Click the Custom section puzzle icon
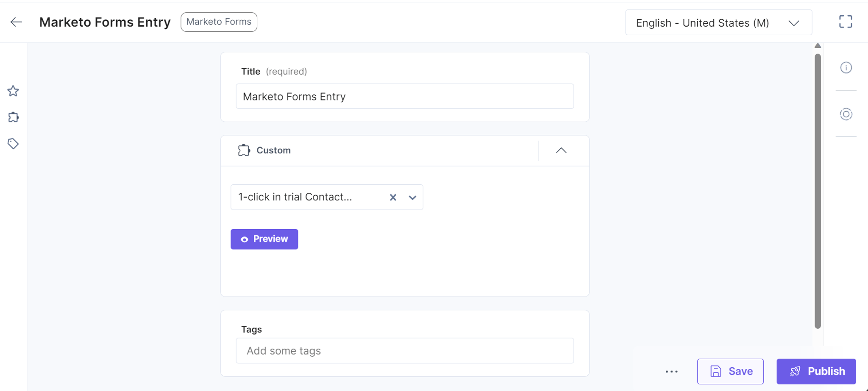Image resolution: width=868 pixels, height=391 pixels. pos(244,150)
